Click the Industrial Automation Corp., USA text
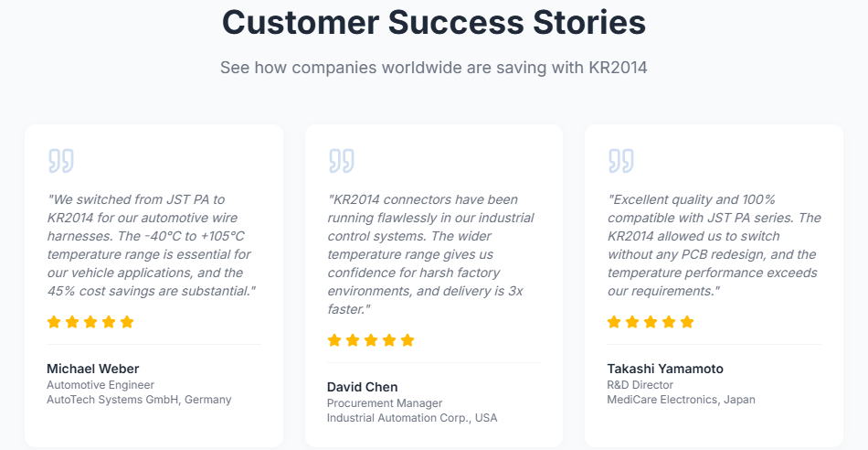868x450 pixels. pos(412,418)
